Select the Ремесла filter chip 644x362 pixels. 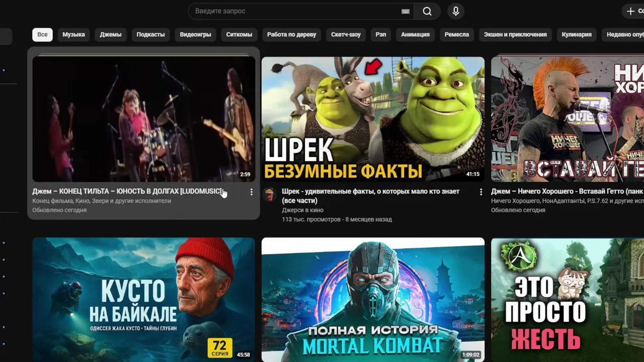pyautogui.click(x=457, y=34)
